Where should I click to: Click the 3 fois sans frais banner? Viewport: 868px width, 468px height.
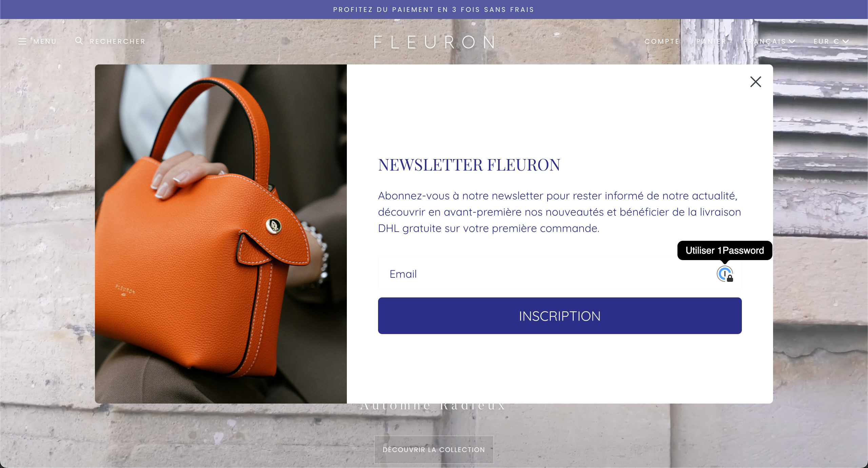pyautogui.click(x=434, y=9)
